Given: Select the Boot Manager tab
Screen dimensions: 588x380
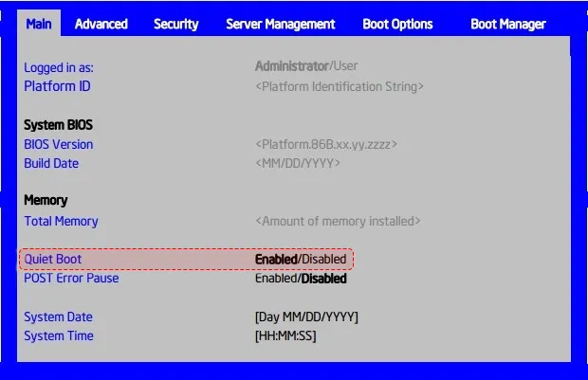Looking at the screenshot, I should pos(508,25).
